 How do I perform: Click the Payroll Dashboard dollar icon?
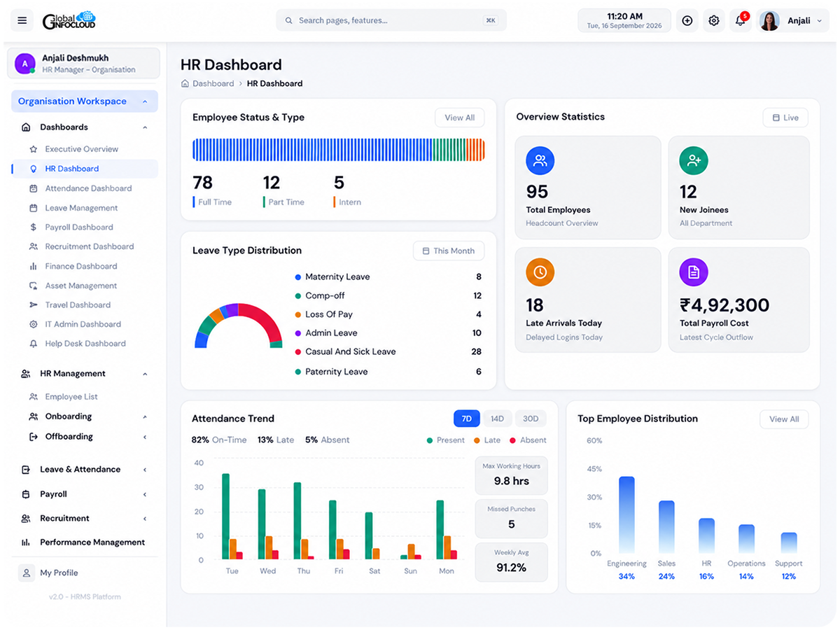click(x=33, y=227)
